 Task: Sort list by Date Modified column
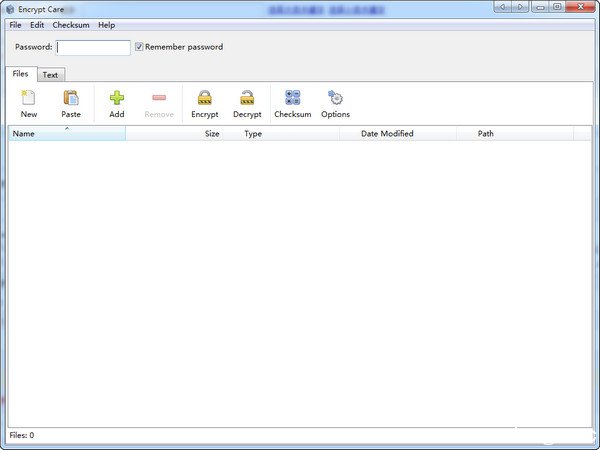point(386,133)
